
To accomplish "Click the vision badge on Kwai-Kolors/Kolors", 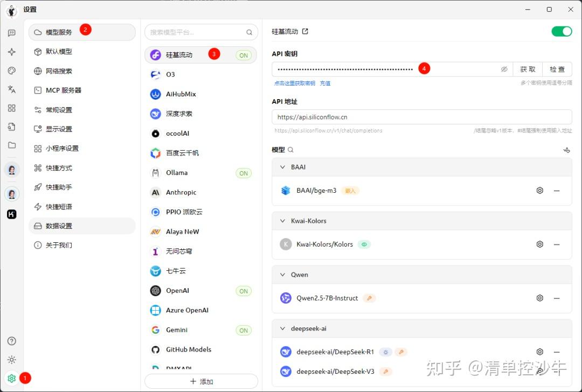I will pos(364,244).
